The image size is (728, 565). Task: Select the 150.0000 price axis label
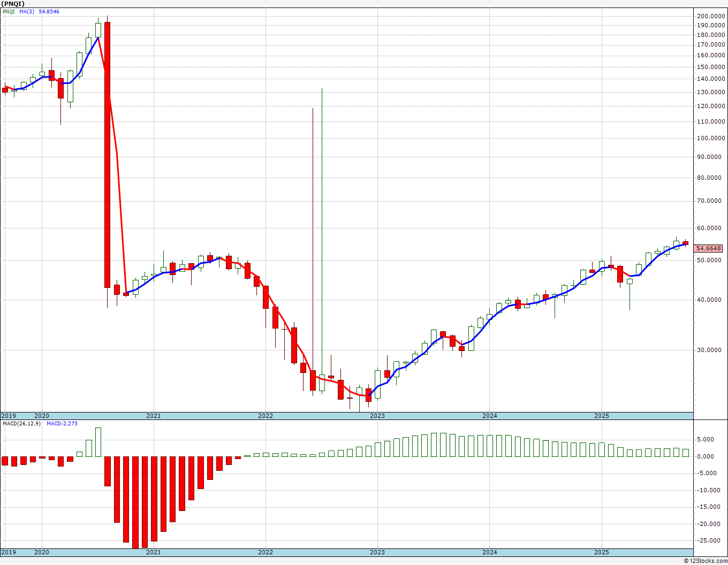pyautogui.click(x=710, y=67)
